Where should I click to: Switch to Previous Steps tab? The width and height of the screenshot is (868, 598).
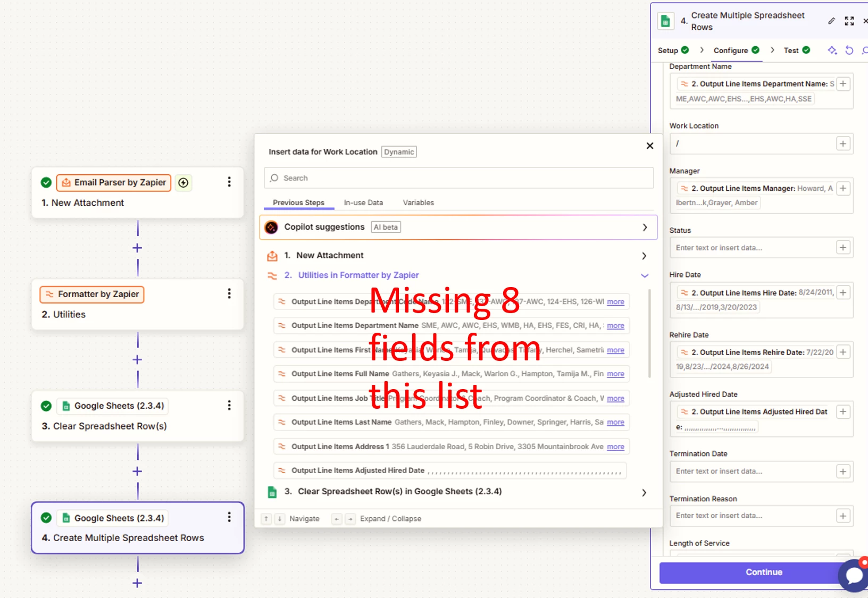click(298, 203)
